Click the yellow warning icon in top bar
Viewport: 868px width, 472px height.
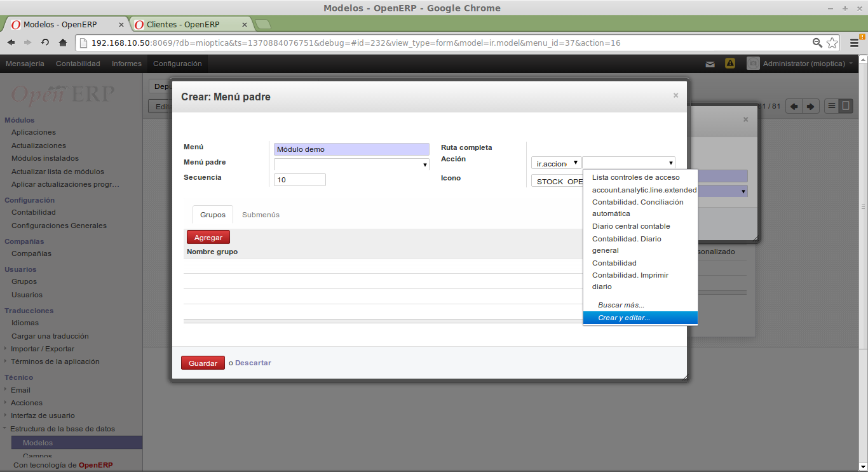(729, 64)
